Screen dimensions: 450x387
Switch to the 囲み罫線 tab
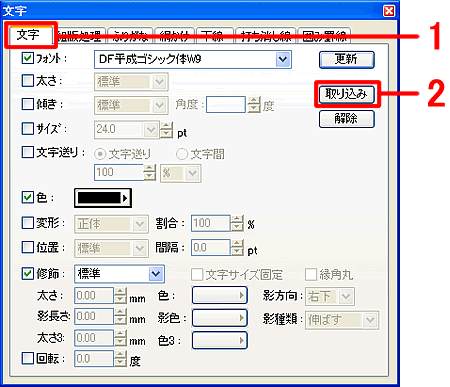324,36
